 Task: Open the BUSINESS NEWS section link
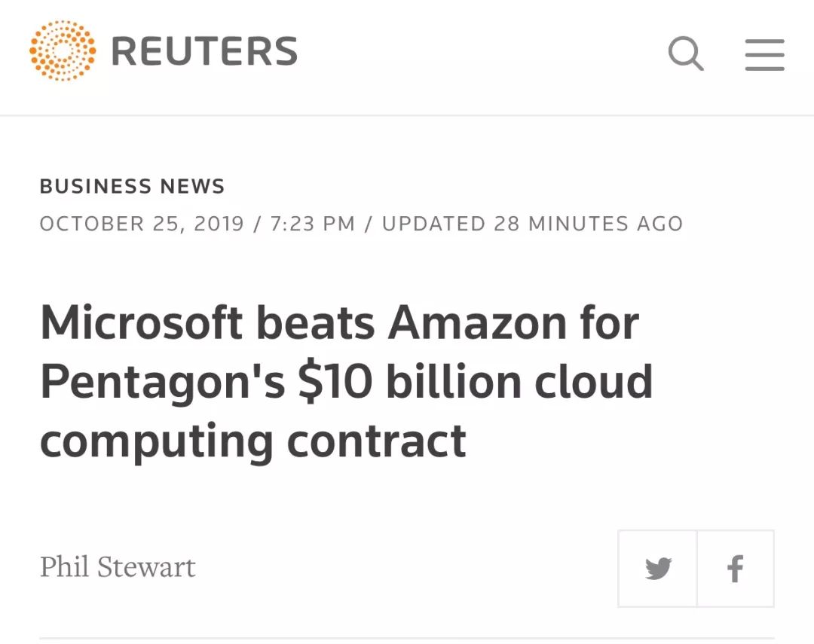[x=132, y=186]
